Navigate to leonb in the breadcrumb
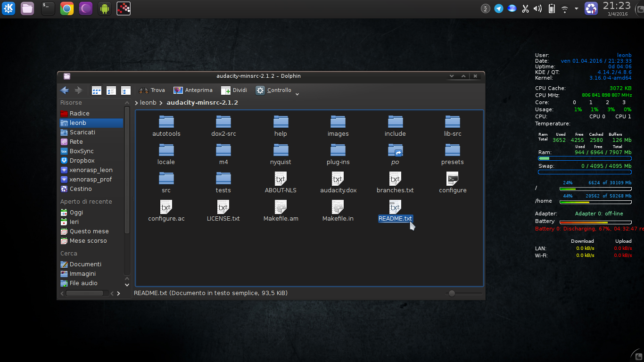The width and height of the screenshot is (644, 362). pyautogui.click(x=148, y=102)
